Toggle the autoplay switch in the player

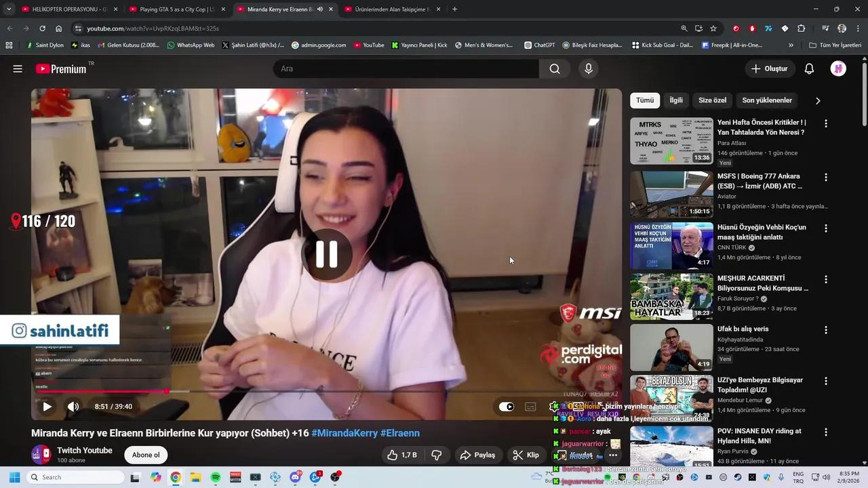[507, 407]
